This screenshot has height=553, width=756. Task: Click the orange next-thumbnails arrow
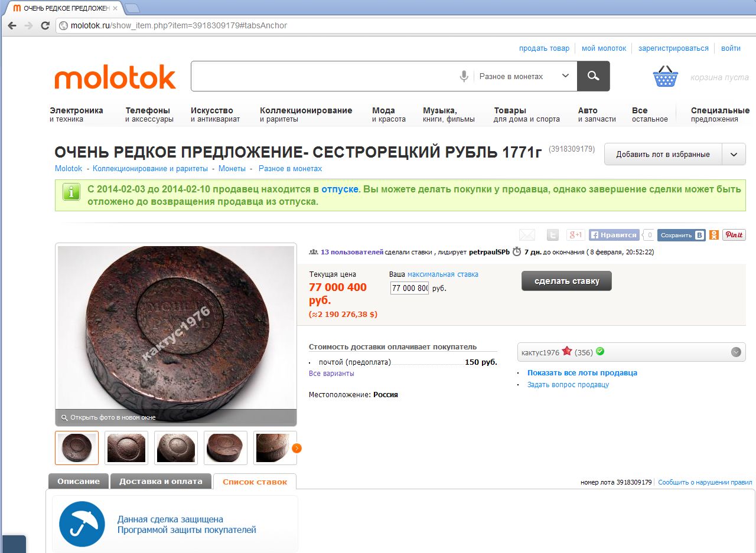coord(296,448)
